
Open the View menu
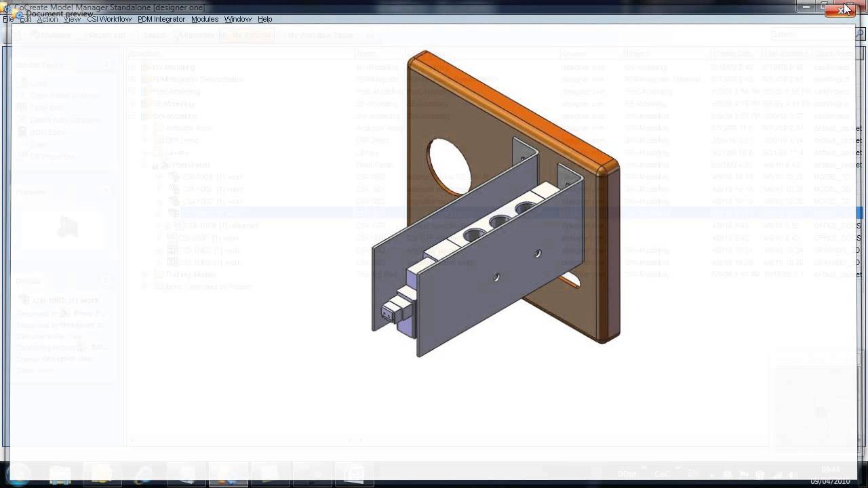pos(72,19)
